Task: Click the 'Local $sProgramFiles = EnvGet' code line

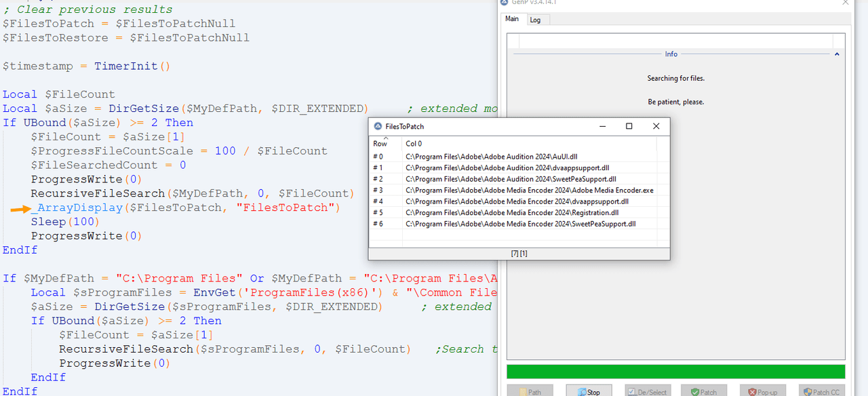Action: [264, 293]
